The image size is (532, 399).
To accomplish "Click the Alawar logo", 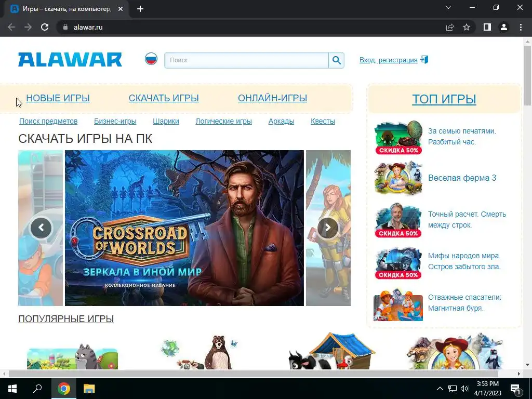I will tap(70, 60).
